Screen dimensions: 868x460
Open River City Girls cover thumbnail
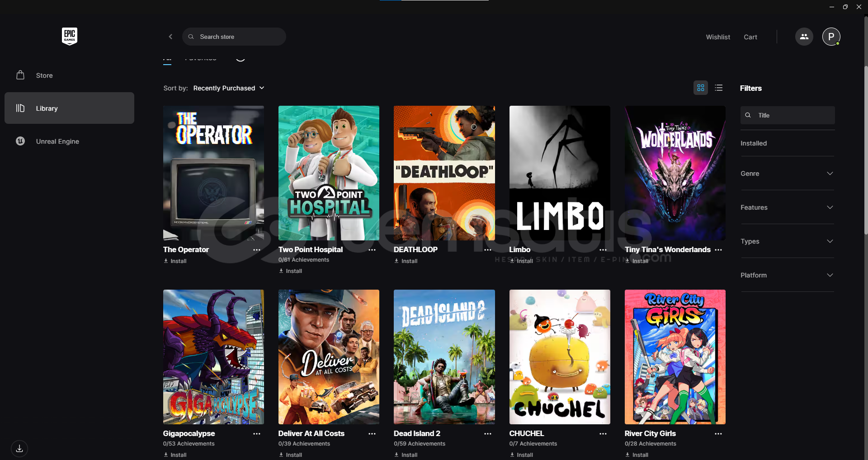click(x=675, y=357)
